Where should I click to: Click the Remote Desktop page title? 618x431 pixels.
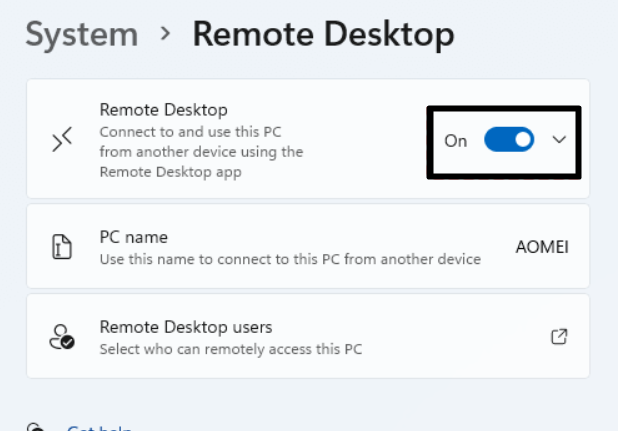point(323,34)
